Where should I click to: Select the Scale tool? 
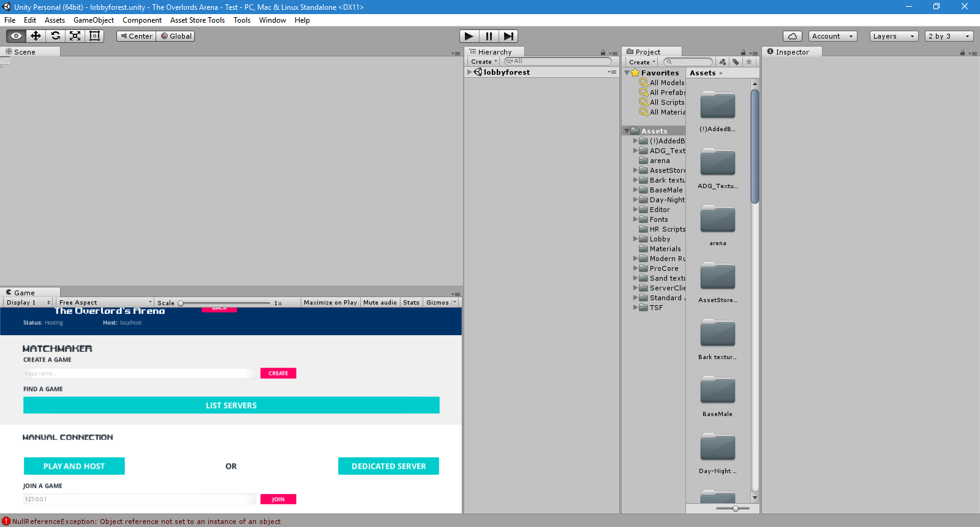click(x=75, y=36)
